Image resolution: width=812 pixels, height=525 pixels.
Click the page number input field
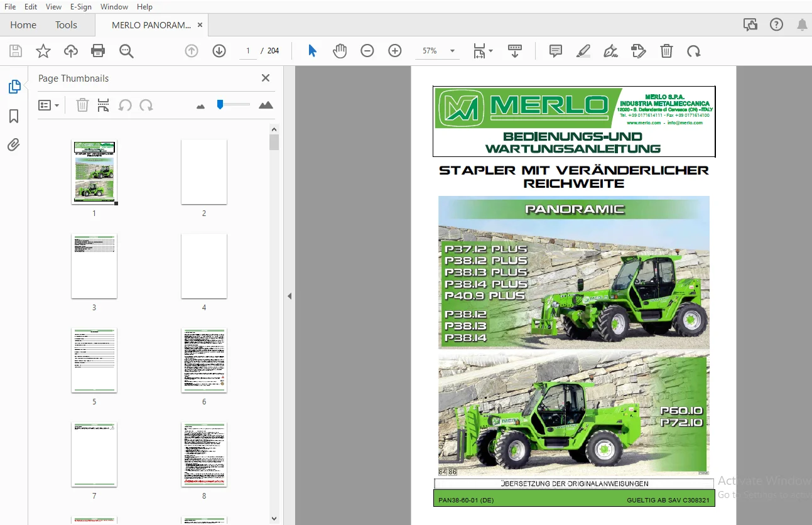tap(248, 51)
